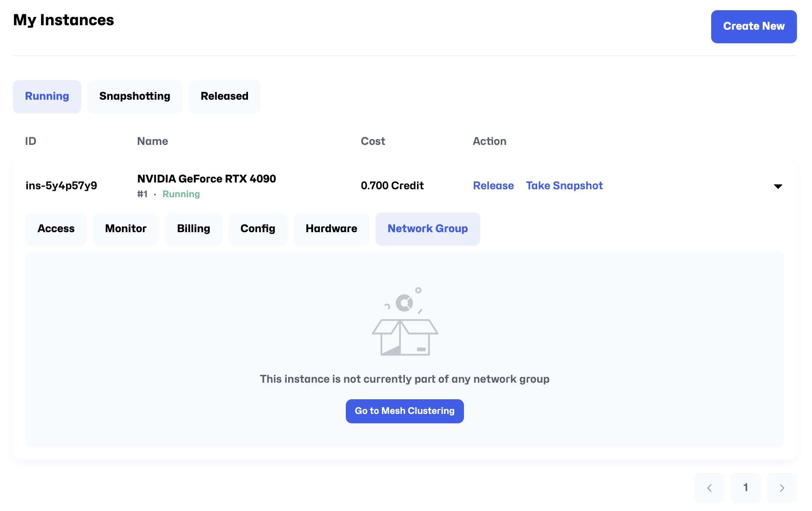Viewport: 812px width, 511px height.
Task: Click the Create New button
Action: [x=753, y=26]
